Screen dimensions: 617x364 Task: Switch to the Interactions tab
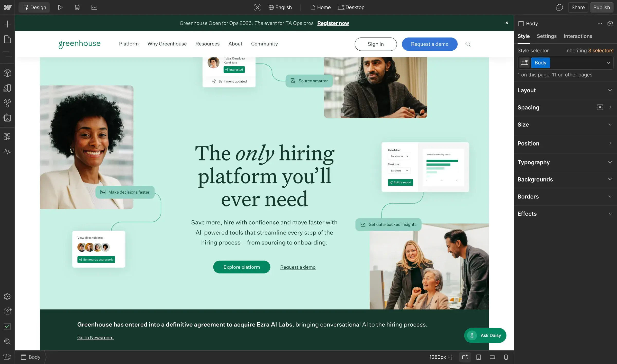click(578, 36)
